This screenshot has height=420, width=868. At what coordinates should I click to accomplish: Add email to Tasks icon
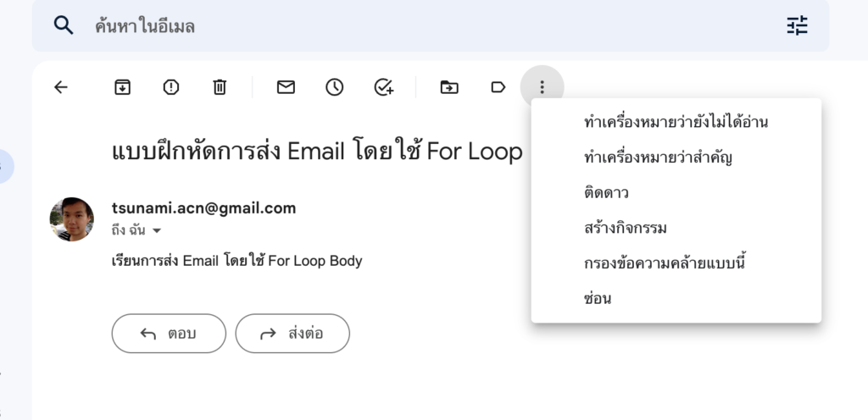(384, 87)
